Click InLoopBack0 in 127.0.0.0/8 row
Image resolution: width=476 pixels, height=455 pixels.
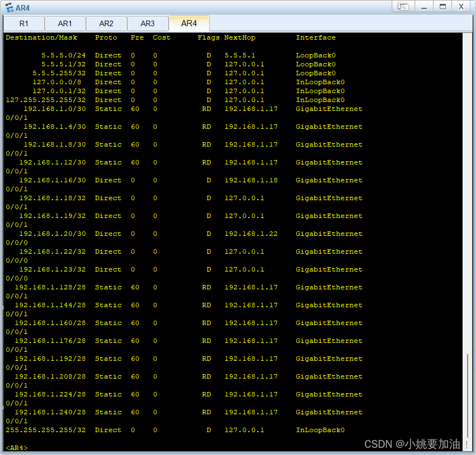click(320, 82)
